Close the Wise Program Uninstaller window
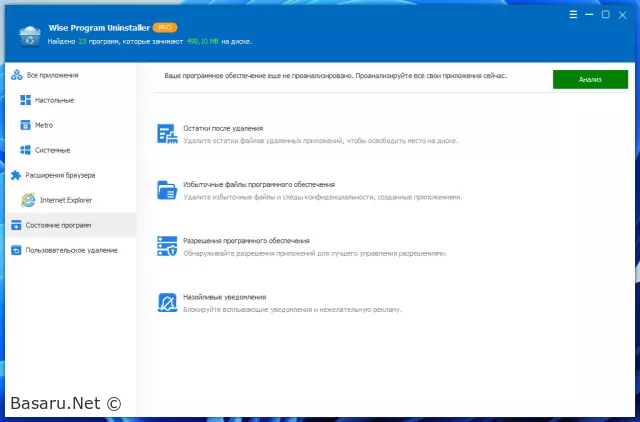Screen dimensions: 640x422 pos(622,15)
